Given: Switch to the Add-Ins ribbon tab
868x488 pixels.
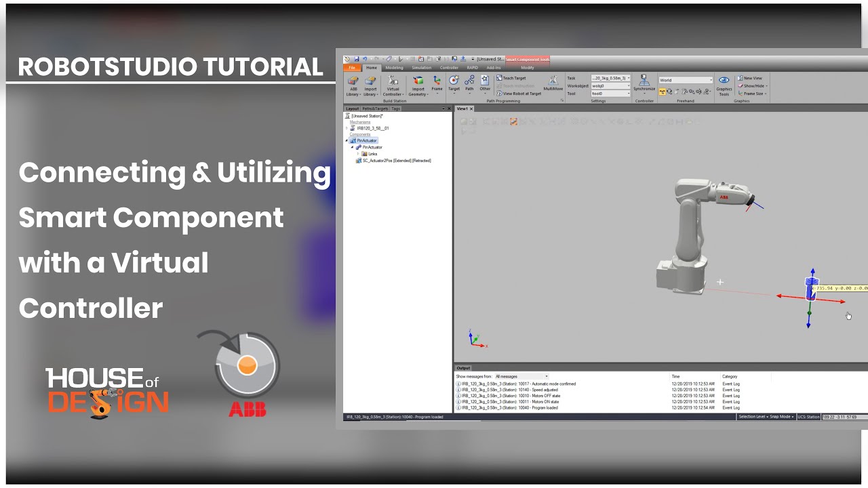Looking at the screenshot, I should click(x=493, y=68).
